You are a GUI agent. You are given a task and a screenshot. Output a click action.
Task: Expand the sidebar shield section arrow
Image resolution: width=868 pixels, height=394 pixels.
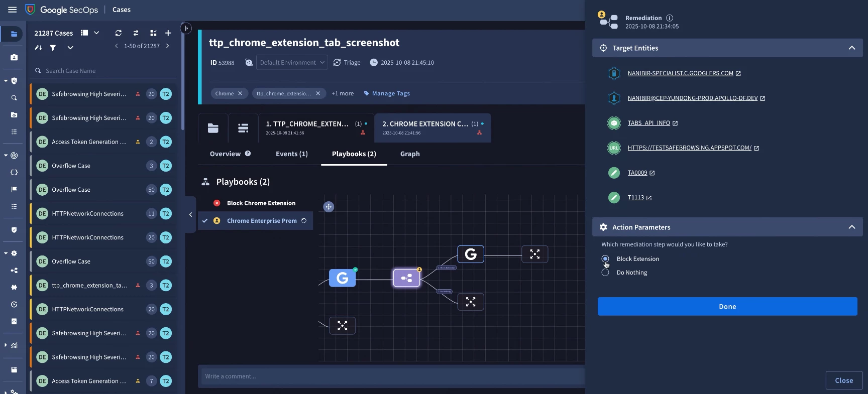(x=6, y=81)
